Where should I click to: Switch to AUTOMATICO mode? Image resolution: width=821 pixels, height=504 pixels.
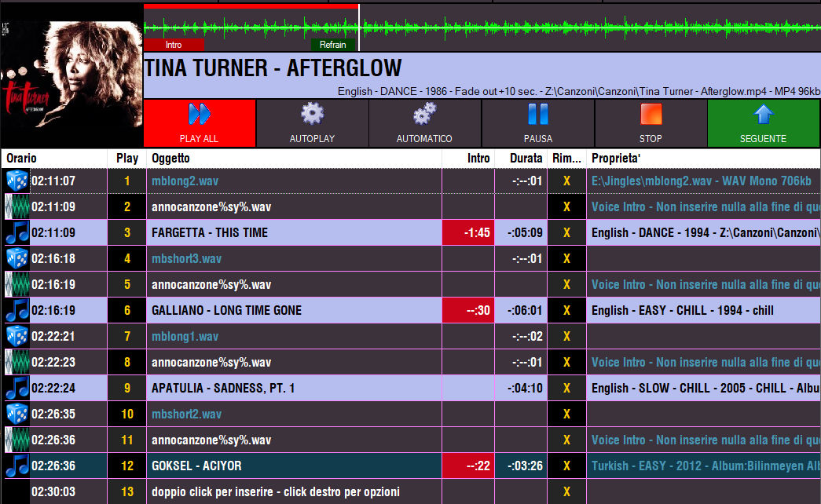424,123
